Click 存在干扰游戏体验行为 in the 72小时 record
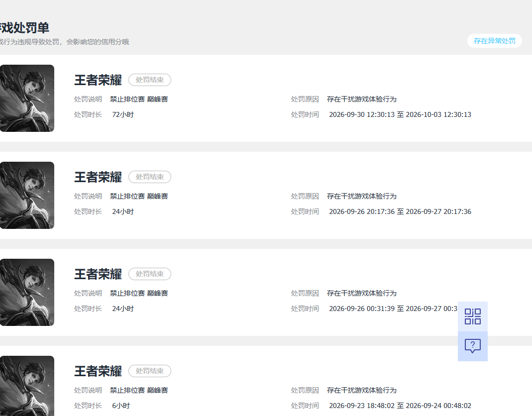The height and width of the screenshot is (416, 532). point(362,99)
